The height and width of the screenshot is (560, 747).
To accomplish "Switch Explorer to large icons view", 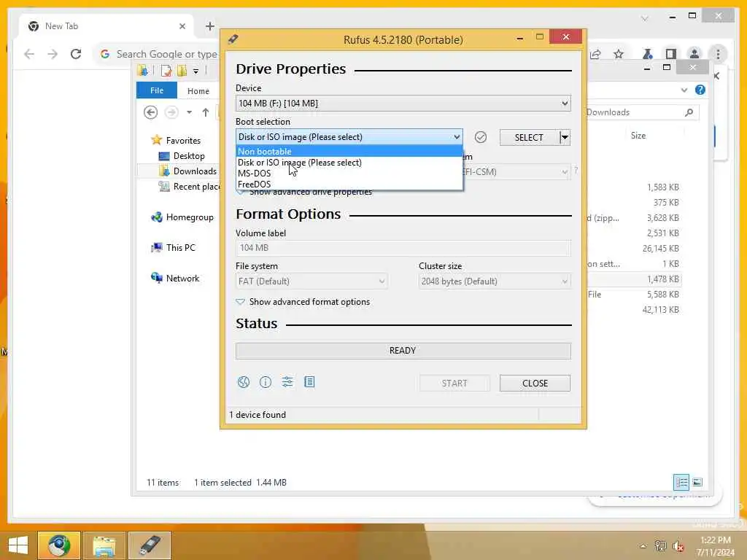I will click(x=697, y=483).
